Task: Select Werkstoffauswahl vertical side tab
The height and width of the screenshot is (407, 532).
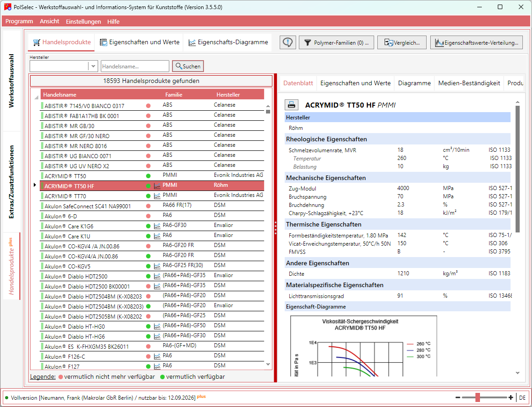Action: 12,81
